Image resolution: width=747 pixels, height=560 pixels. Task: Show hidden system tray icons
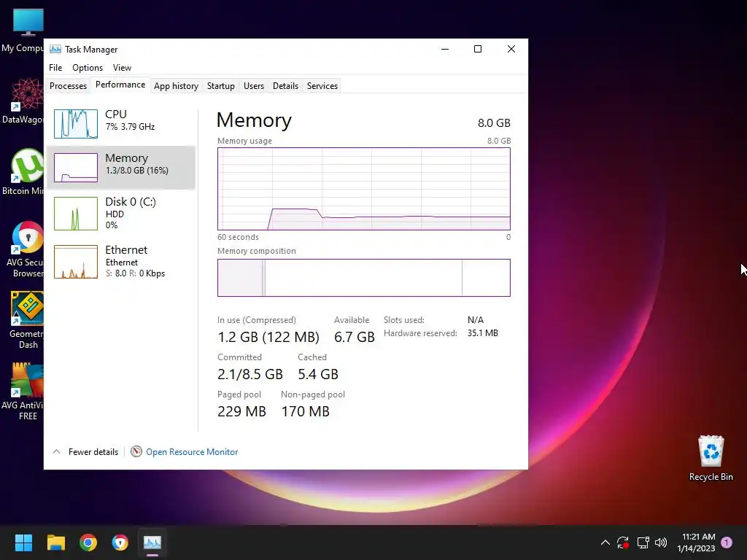[x=605, y=542]
